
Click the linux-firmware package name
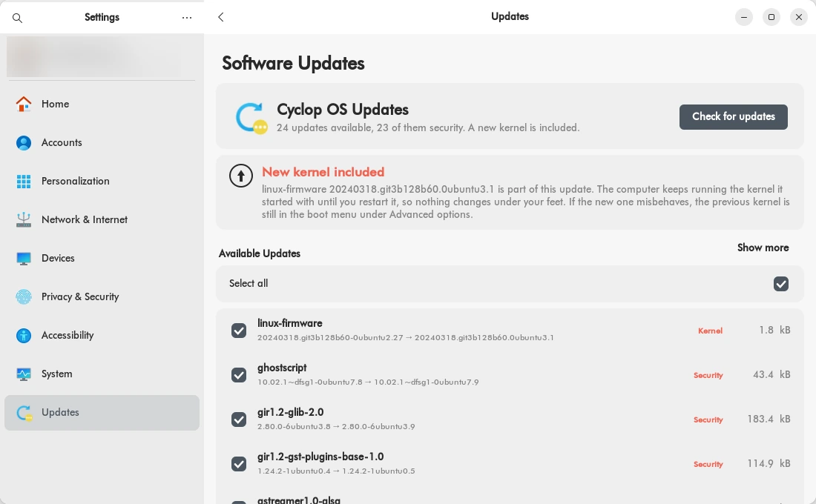pos(290,323)
